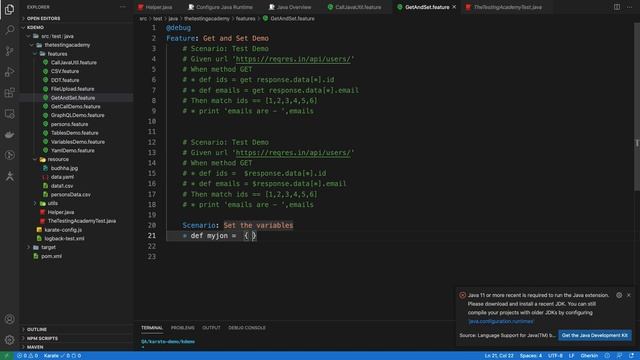This screenshot has width=640, height=360.
Task: Click Gherkin language mode in status bar
Action: 589,356
